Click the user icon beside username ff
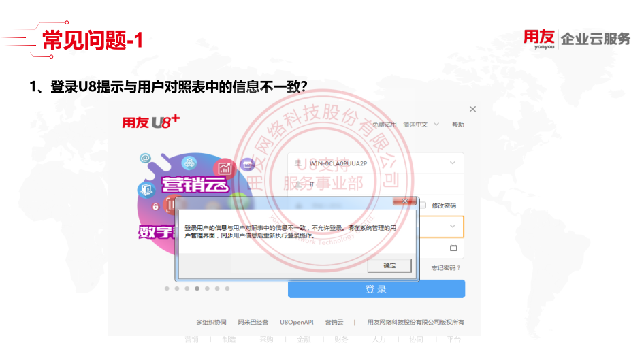The height and width of the screenshot is (362, 644). 299,184
